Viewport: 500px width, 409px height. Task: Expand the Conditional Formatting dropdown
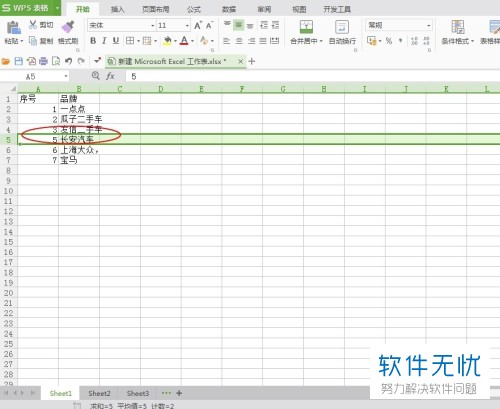tap(472, 41)
